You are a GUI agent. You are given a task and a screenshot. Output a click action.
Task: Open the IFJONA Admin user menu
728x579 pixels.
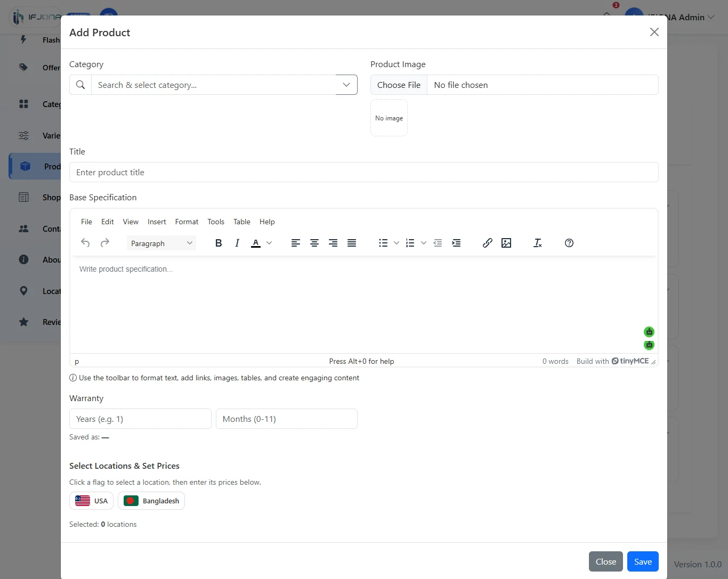pos(670,17)
